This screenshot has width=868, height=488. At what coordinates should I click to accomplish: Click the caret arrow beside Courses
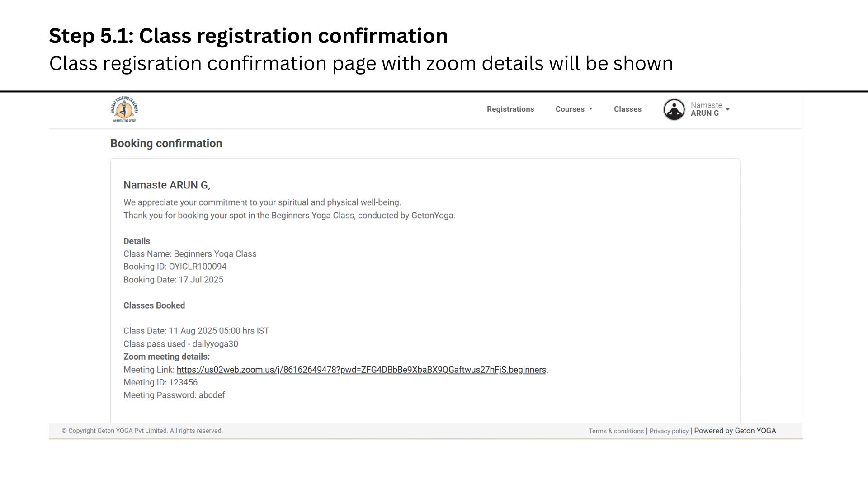tap(590, 109)
